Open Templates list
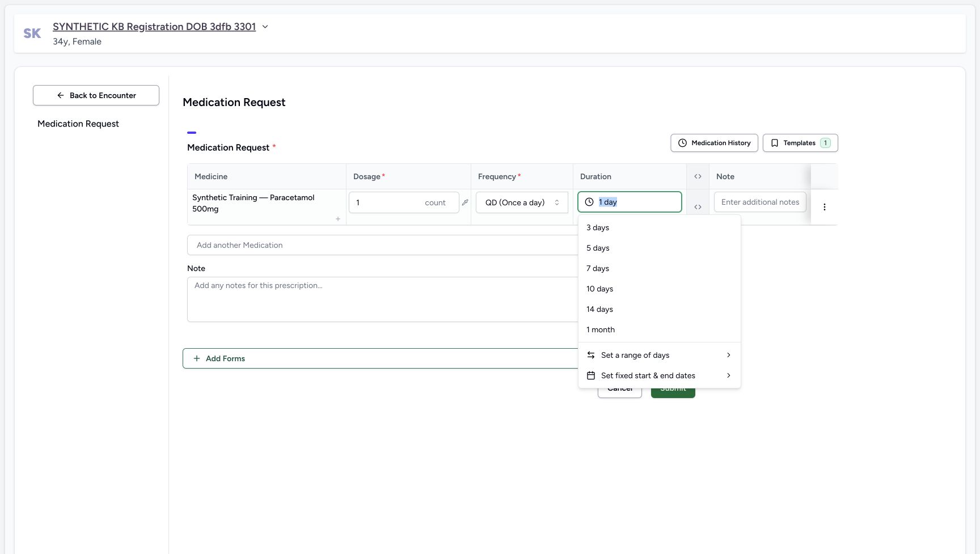 [x=800, y=143]
